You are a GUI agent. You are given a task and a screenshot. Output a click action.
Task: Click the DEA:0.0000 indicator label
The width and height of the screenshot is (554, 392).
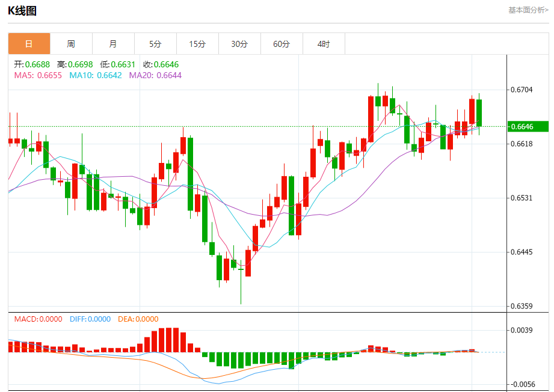pos(138,319)
